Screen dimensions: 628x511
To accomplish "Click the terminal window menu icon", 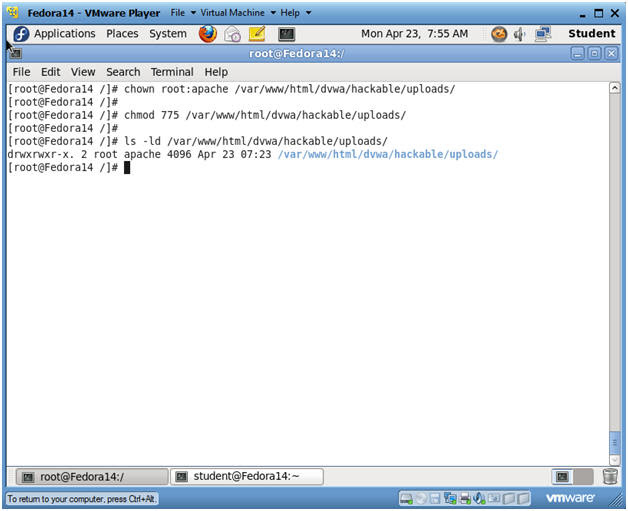I will [x=16, y=53].
